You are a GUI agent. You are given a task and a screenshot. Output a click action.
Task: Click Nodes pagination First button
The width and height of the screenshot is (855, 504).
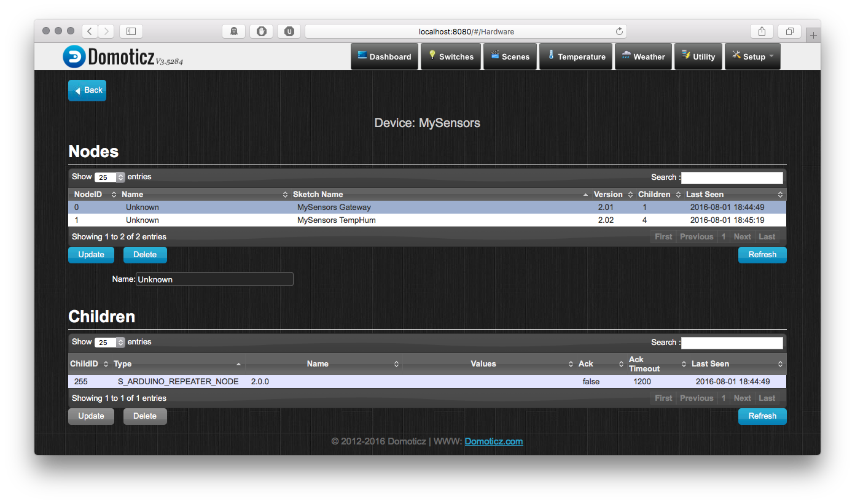tap(663, 237)
